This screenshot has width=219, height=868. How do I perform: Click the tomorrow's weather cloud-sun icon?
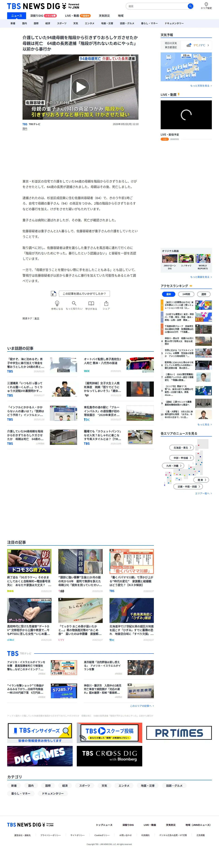(x=189, y=45)
